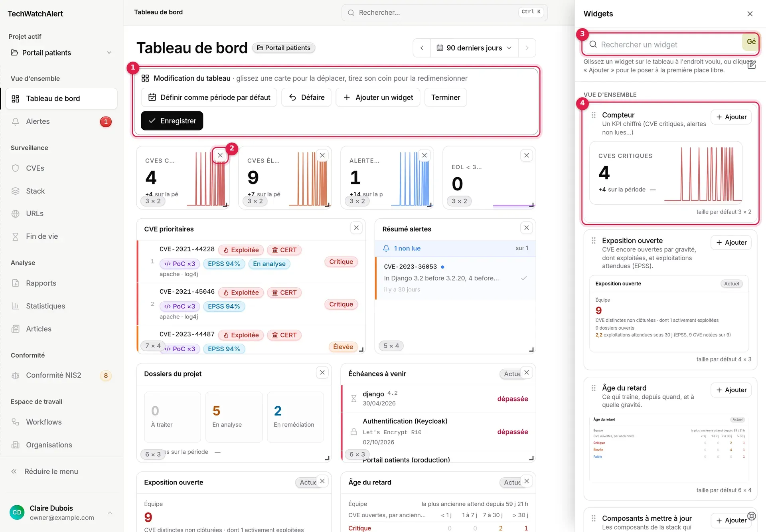
Task: Collapse the sidebar with Réduire le menu
Action: click(61, 471)
